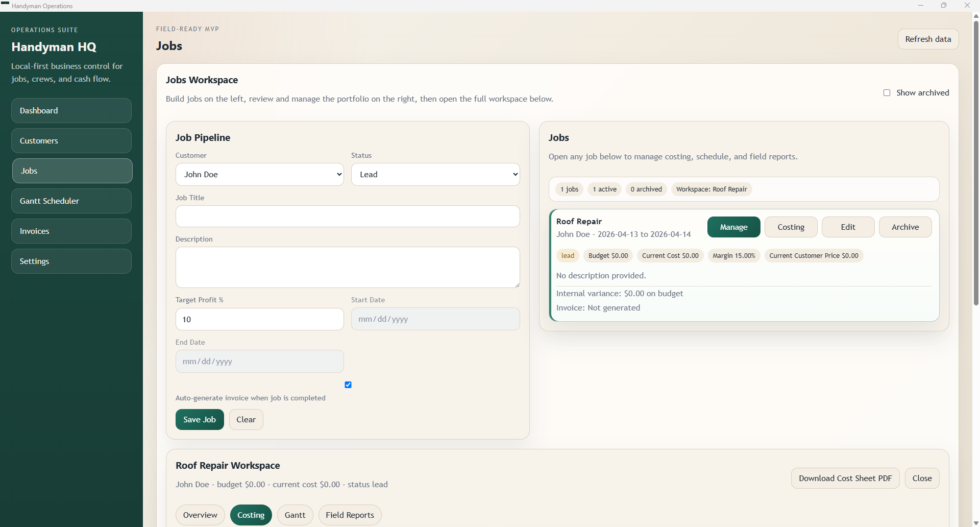Click the 'Budget $0.00' chip
This screenshot has height=527, width=980.
(608, 256)
